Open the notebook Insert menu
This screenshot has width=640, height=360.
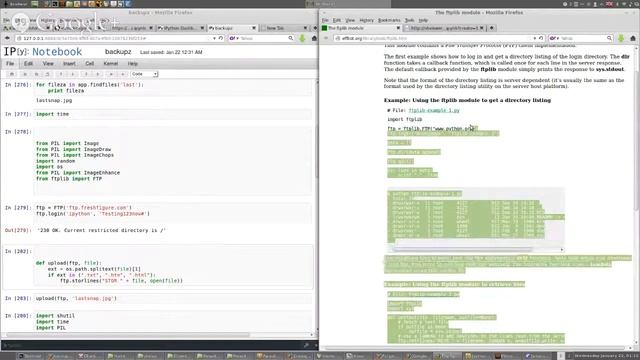tap(69, 64)
